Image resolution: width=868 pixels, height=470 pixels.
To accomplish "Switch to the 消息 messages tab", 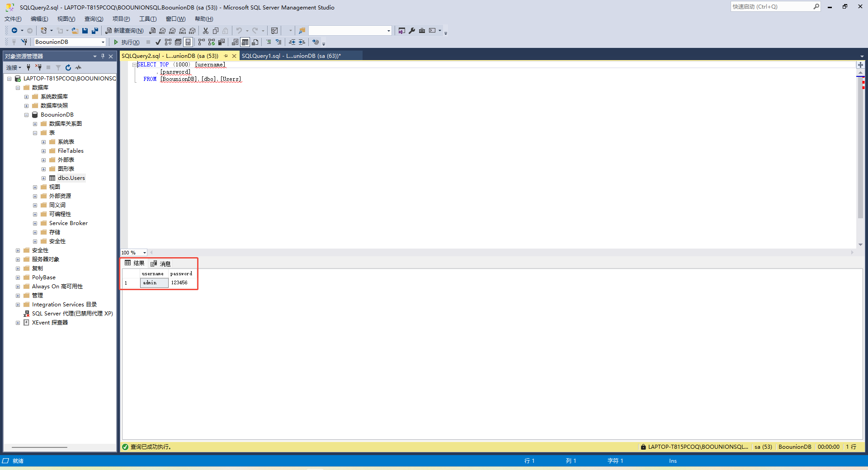I will pyautogui.click(x=161, y=263).
